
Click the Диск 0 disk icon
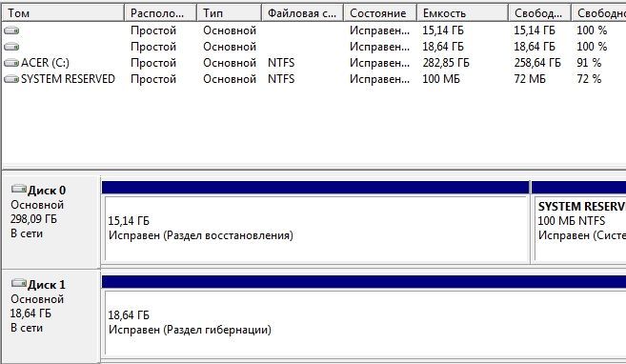click(x=18, y=189)
